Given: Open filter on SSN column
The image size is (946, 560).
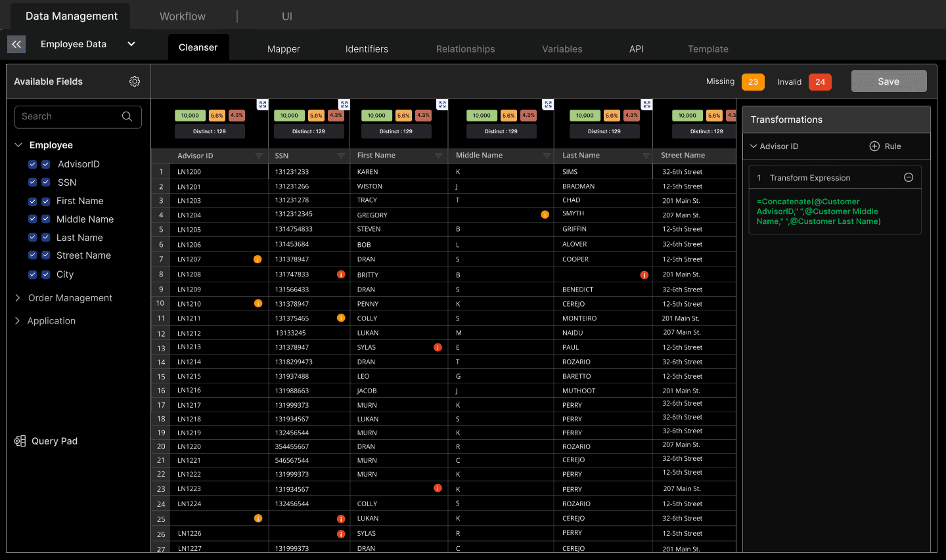Looking at the screenshot, I should 341,156.
